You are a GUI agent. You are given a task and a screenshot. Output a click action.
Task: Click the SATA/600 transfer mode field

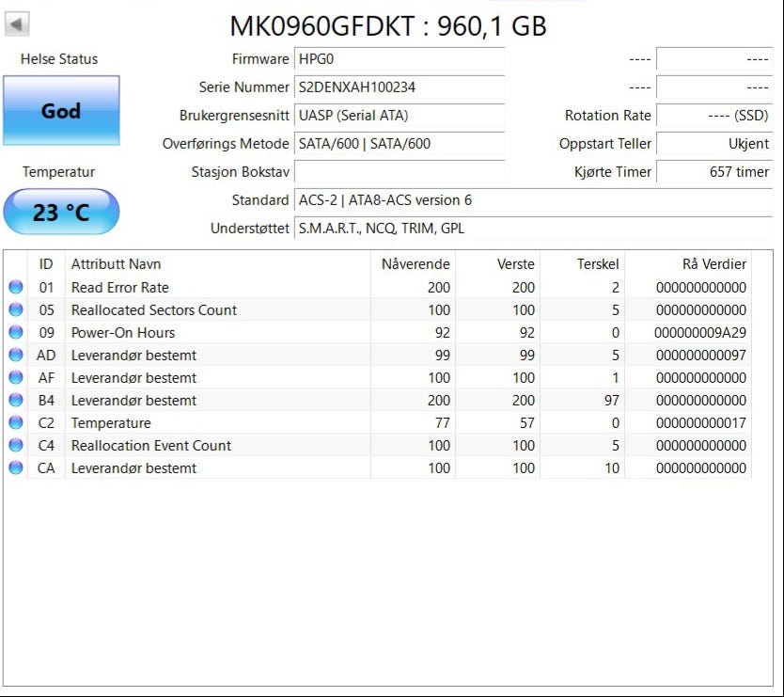(x=399, y=144)
